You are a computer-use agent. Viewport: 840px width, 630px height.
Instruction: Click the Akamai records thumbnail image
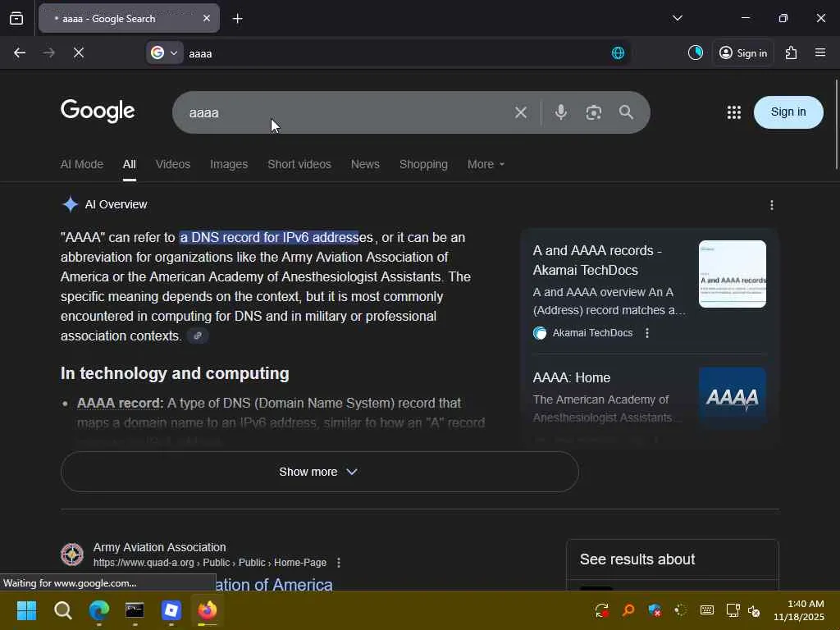[x=733, y=274]
